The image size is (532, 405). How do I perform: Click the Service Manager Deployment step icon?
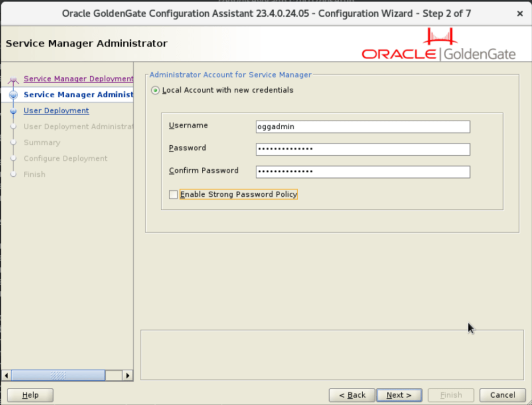pos(13,80)
